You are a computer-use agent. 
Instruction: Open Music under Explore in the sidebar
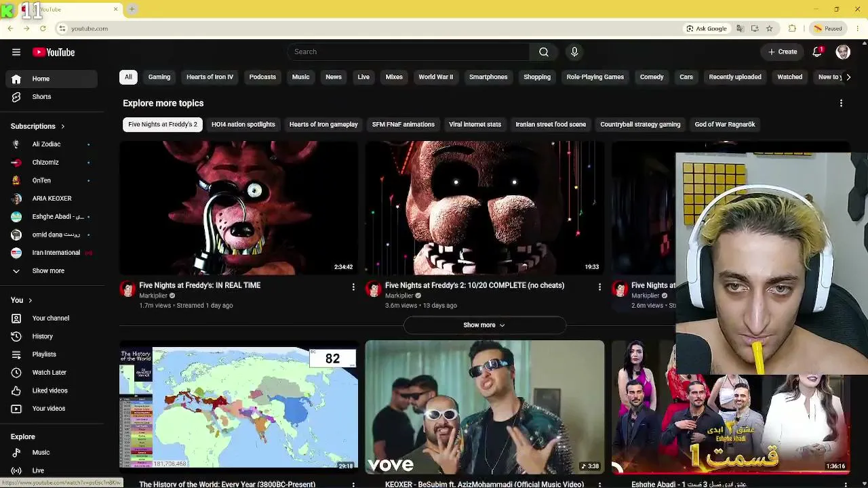pyautogui.click(x=51, y=453)
